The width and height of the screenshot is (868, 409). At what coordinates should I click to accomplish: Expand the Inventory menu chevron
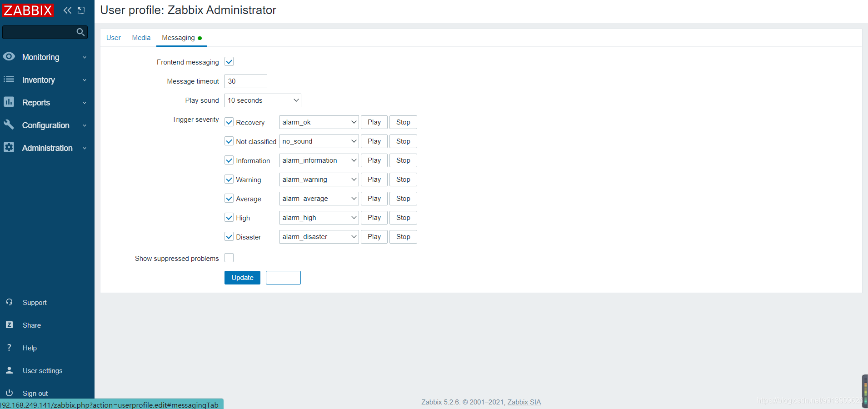85,80
